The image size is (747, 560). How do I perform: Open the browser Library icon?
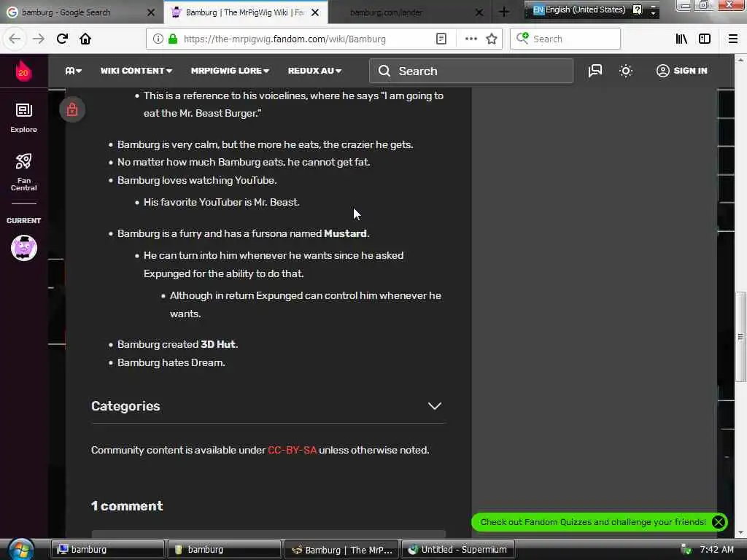point(681,39)
